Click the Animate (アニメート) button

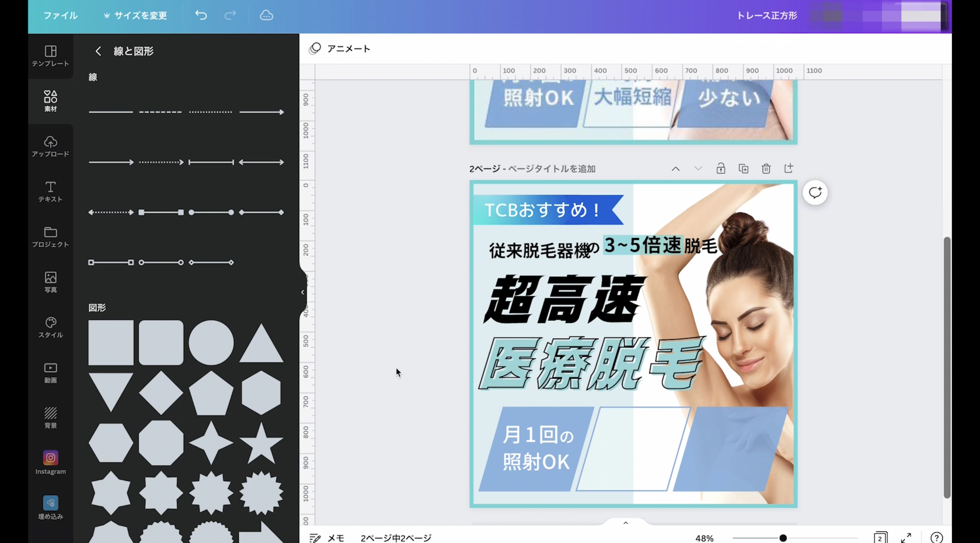pos(339,49)
